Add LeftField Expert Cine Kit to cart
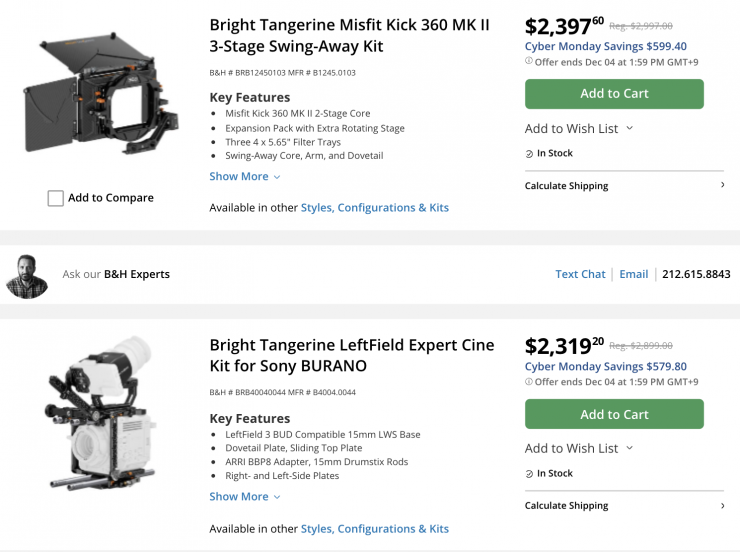 [614, 414]
